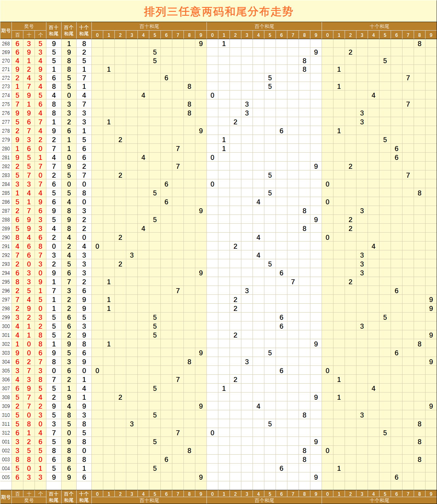Click the 个 sub-header under 奖号 in the top header
437x504 pixels.
click(40, 35)
